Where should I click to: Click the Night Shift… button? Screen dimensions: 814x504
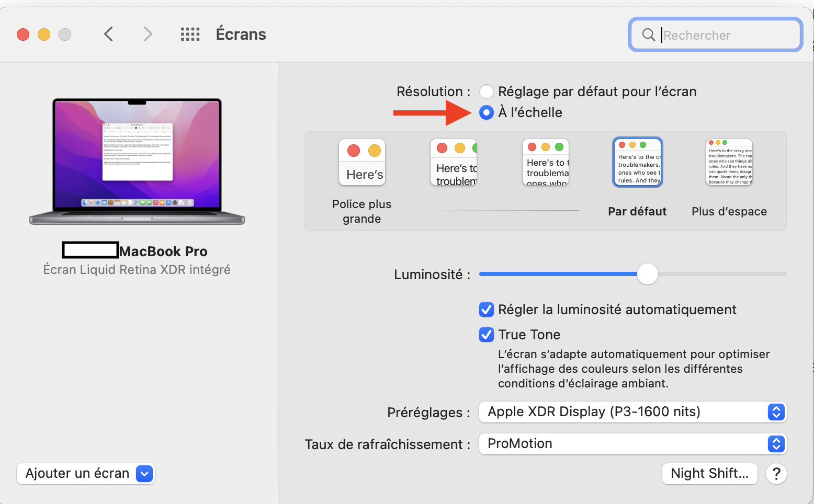709,474
